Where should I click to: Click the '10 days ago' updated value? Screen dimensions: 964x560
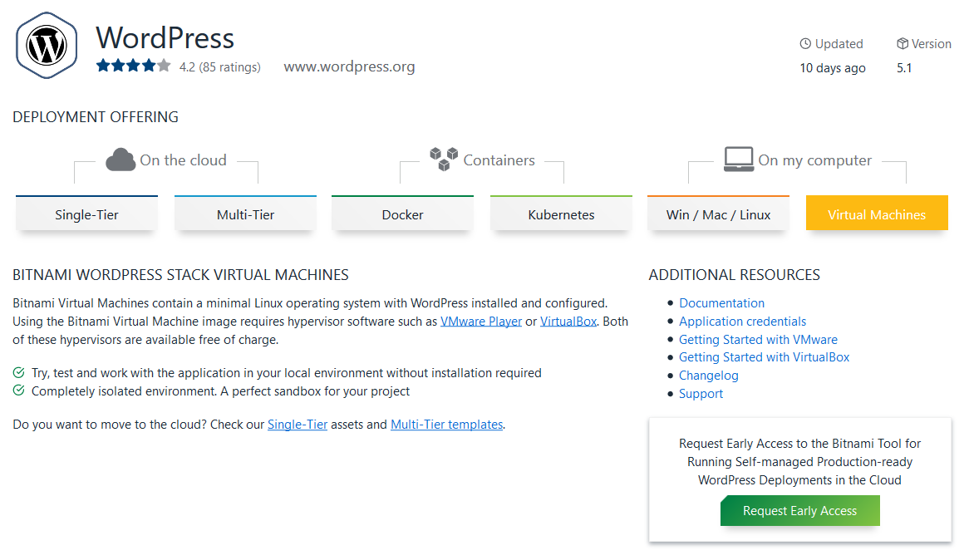(833, 68)
